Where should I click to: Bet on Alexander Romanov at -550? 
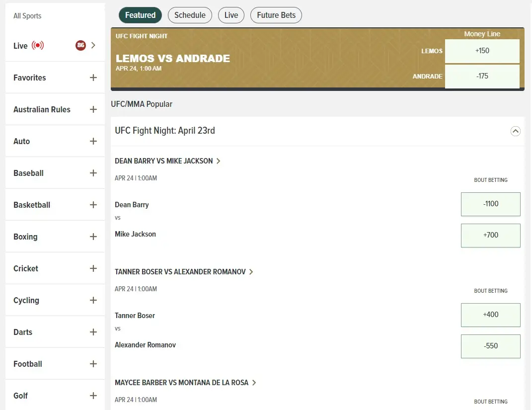(x=491, y=346)
